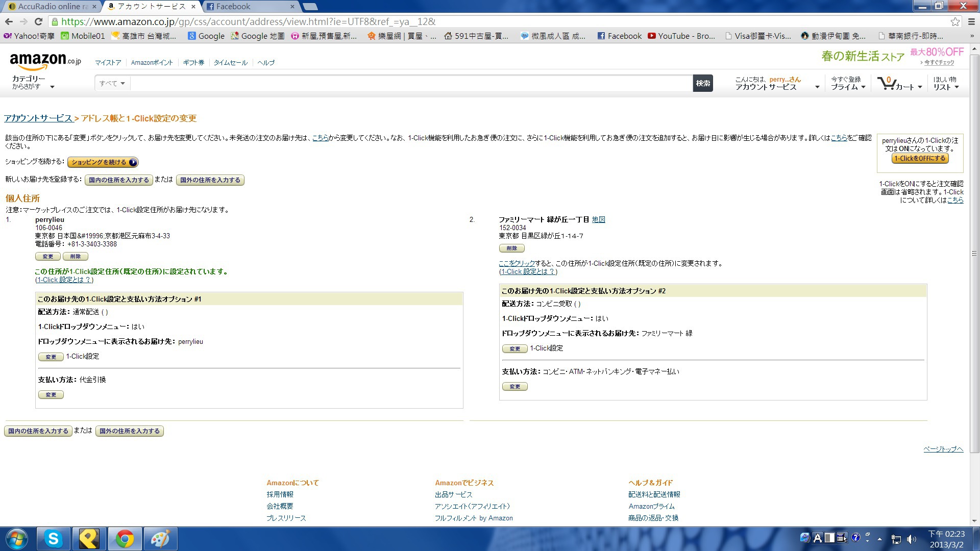Click ここをクリック to set default address
This screenshot has width=980, height=551.
pos(517,263)
